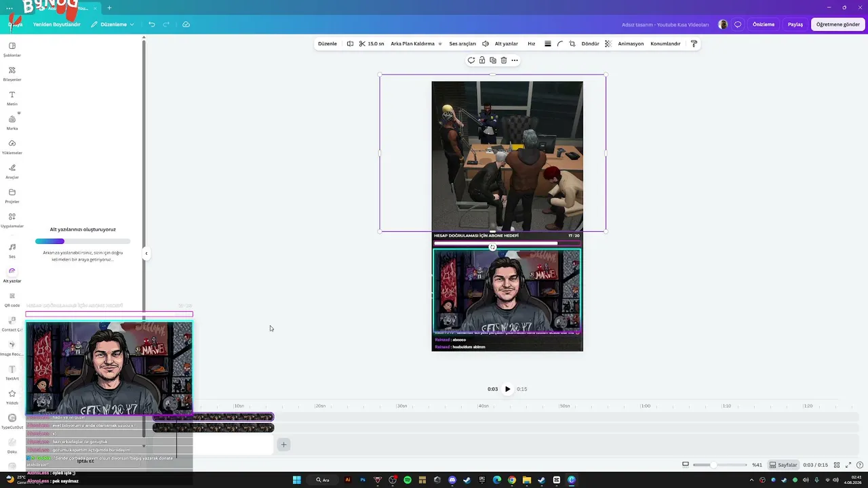Open the Windows Start menu
This screenshot has width=868, height=488.
pyautogui.click(x=296, y=480)
